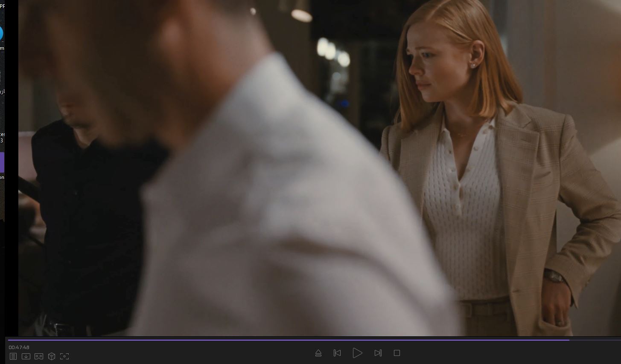Click the download media icon

click(x=26, y=356)
